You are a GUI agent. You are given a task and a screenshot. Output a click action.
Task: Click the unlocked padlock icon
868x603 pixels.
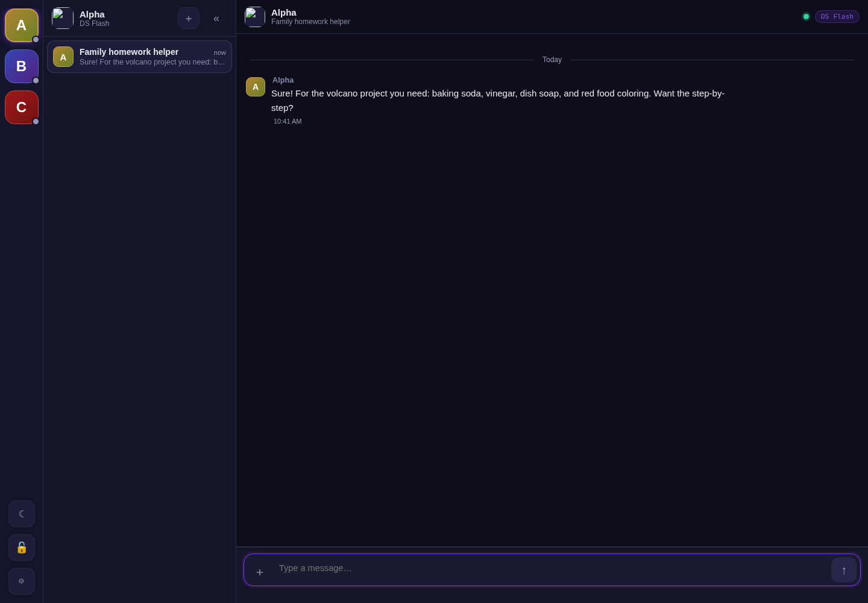click(22, 548)
